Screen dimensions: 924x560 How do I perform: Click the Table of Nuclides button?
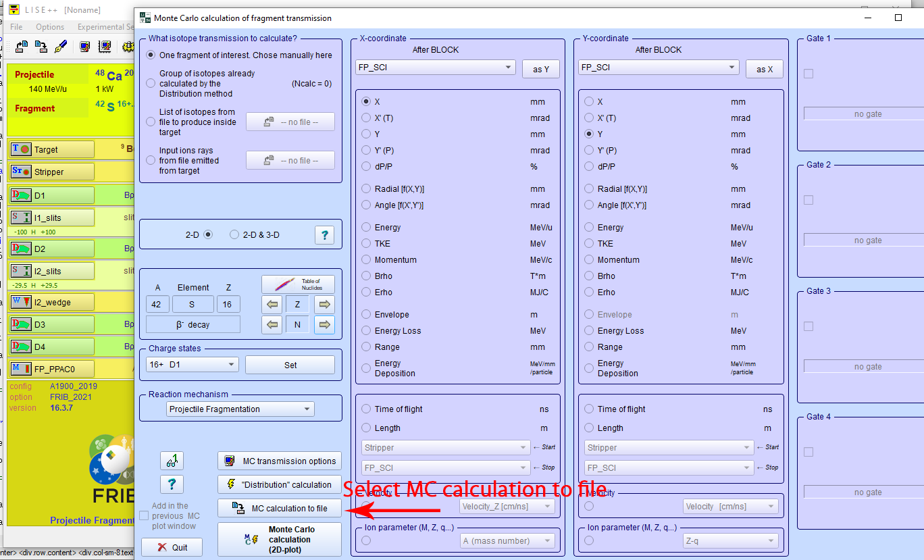pos(298,284)
